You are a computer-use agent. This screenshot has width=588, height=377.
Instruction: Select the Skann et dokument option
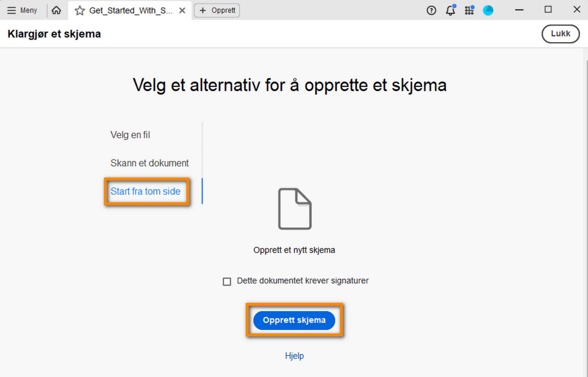tap(149, 163)
